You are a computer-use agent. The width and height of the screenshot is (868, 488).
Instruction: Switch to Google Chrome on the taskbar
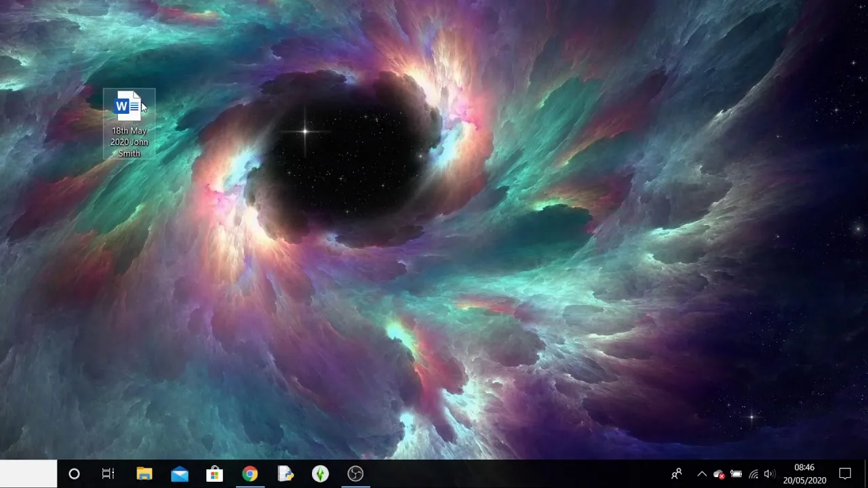(x=250, y=474)
